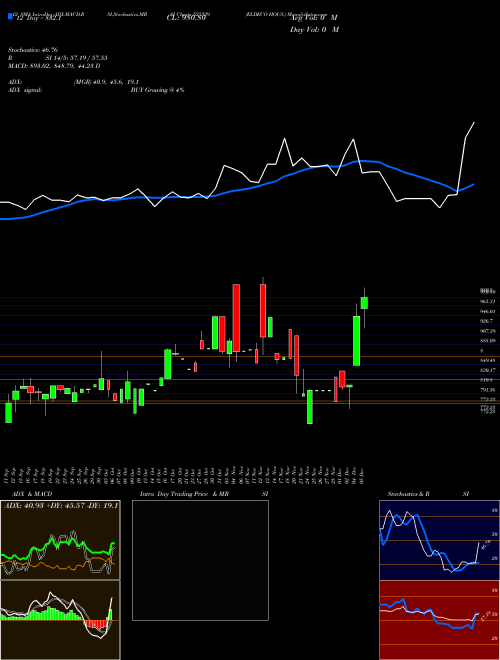Viewport: 500px width, 660px height.
Task: Click the last green candlestick of the chart
Action: pos(364,303)
